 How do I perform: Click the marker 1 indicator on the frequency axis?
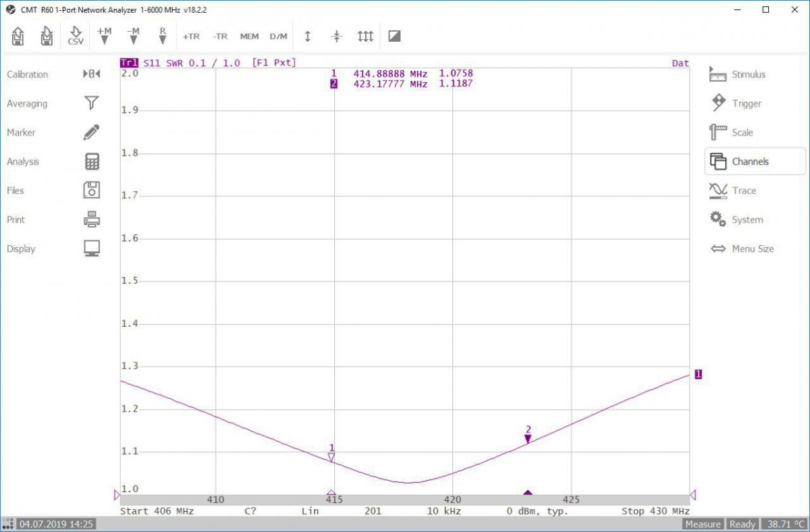pos(331,493)
